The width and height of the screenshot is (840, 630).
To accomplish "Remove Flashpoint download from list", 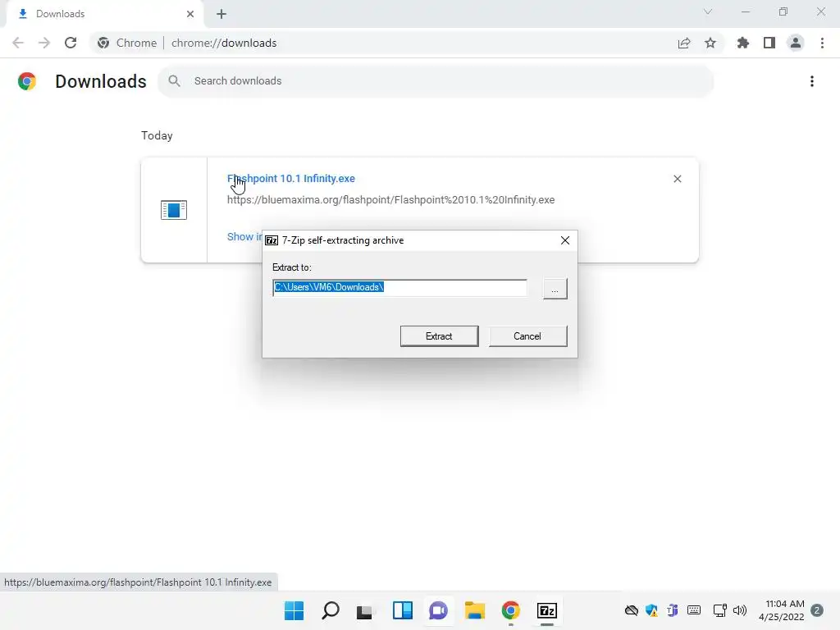I will tap(677, 179).
